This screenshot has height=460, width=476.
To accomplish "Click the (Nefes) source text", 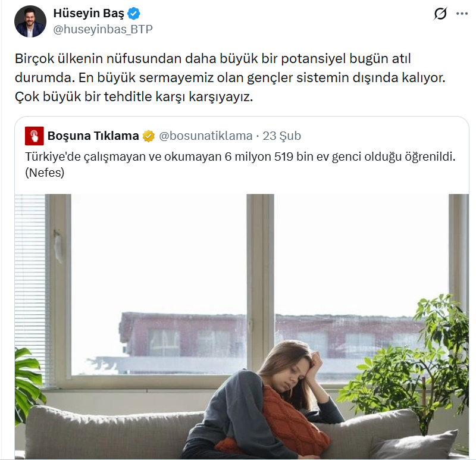I will pos(45,173).
